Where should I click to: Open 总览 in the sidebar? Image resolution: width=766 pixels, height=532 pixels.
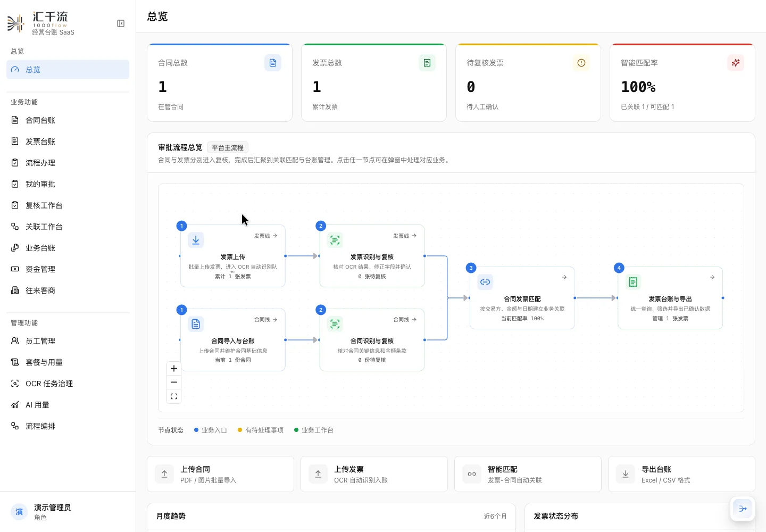pyautogui.click(x=68, y=70)
